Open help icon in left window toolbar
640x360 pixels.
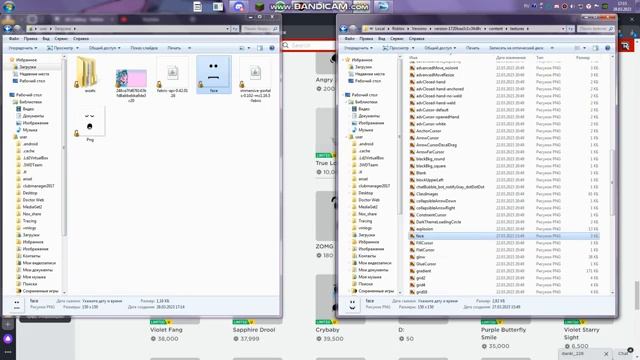click(272, 48)
